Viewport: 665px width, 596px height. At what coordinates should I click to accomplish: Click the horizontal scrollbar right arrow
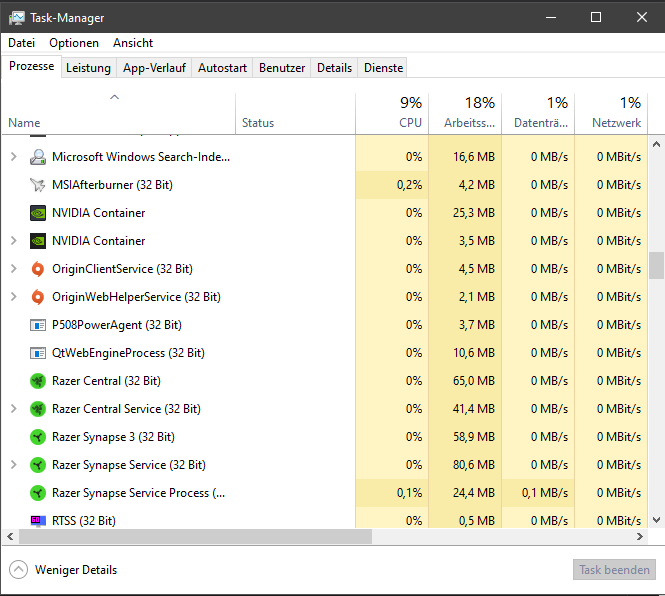click(640, 537)
